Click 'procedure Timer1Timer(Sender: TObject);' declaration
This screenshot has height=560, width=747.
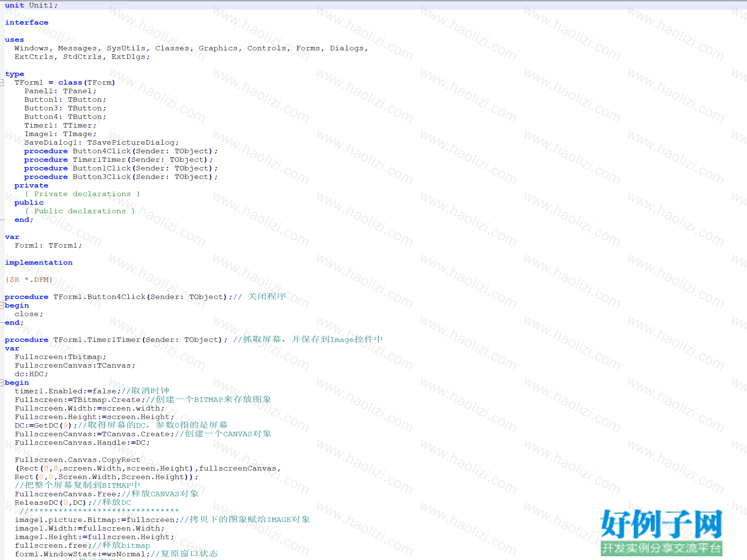click(x=119, y=160)
